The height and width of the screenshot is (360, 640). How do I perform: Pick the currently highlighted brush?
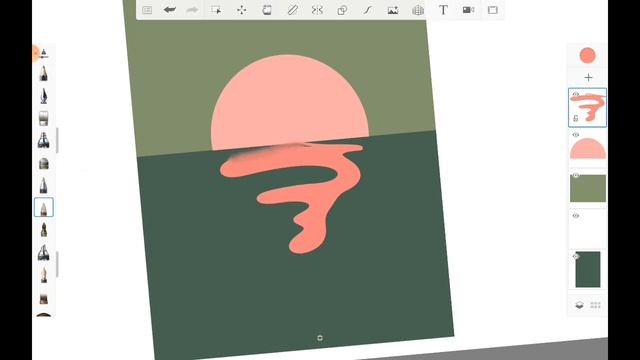click(44, 207)
